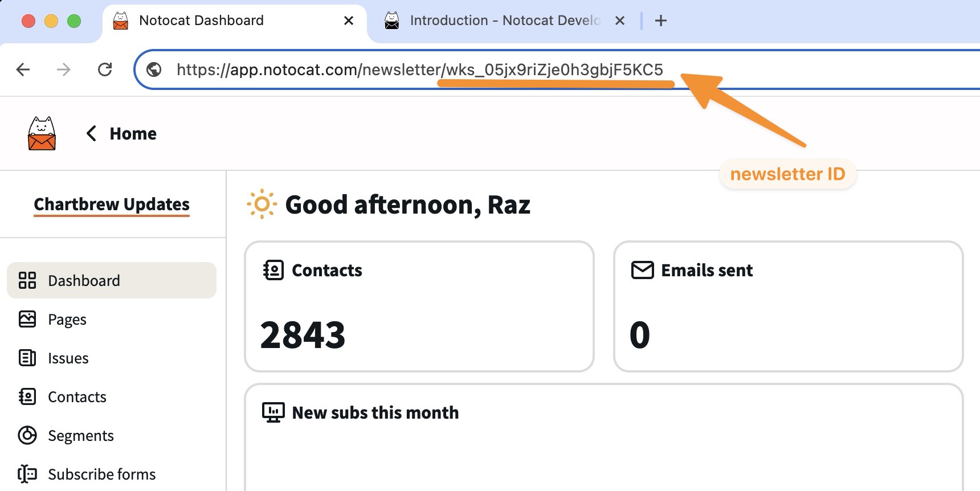Viewport: 980px width, 491px height.
Task: Open Contacts from the sidebar
Action: click(x=77, y=396)
